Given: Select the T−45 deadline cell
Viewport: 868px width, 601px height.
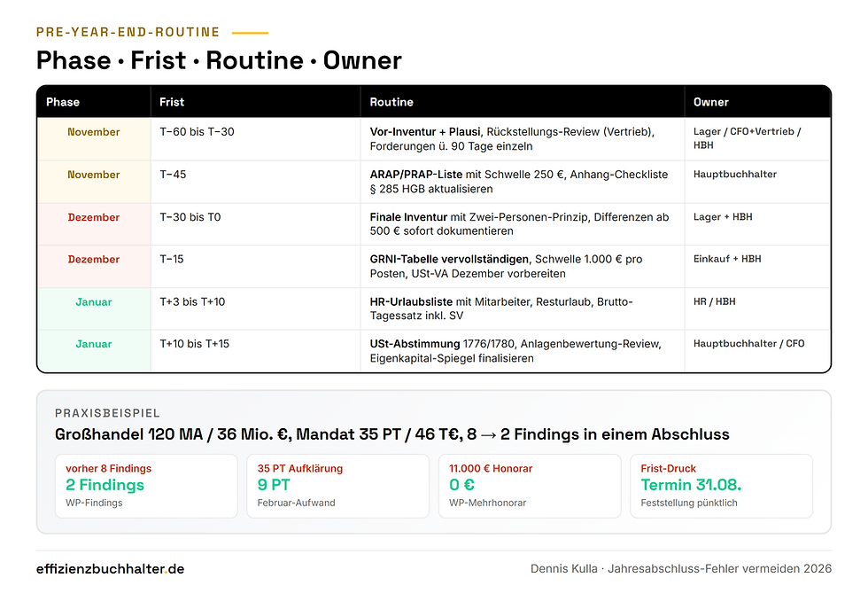Looking at the screenshot, I should [255, 182].
